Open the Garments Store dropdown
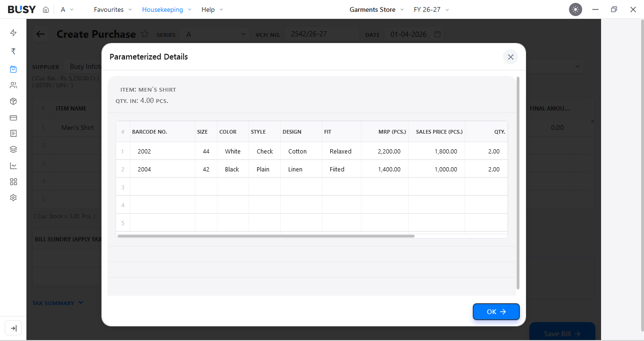Screen dimensions: 644x341 click(376, 9)
